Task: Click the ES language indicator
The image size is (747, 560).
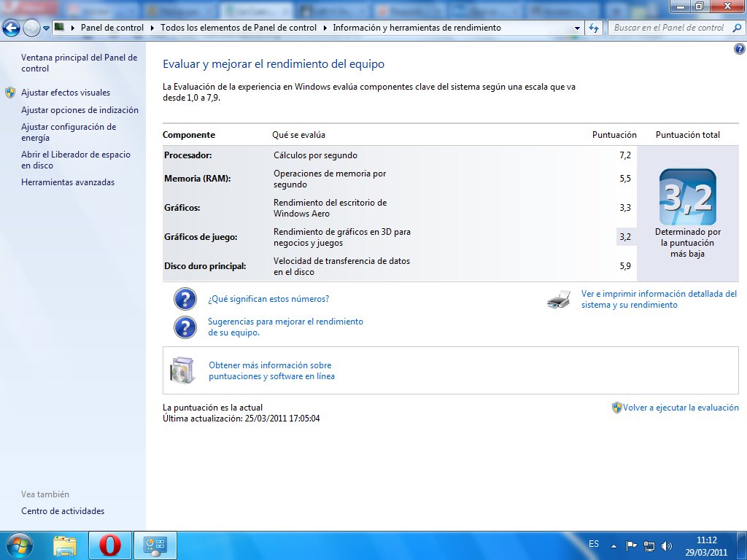Action: point(594,544)
